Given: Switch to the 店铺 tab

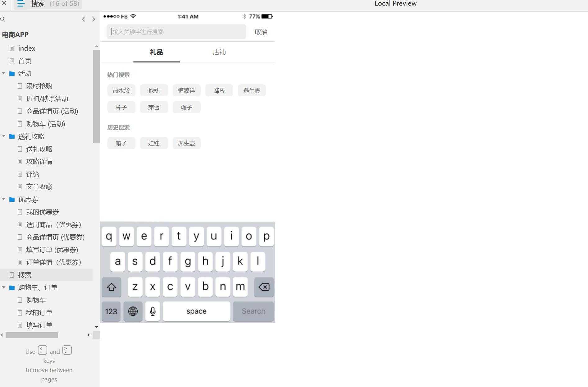Looking at the screenshot, I should click(219, 52).
